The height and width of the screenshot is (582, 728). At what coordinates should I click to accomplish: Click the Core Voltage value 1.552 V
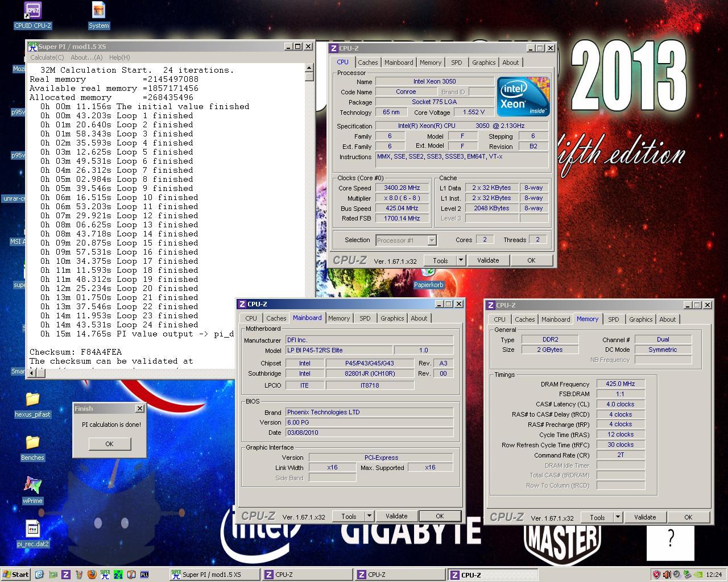click(x=474, y=113)
